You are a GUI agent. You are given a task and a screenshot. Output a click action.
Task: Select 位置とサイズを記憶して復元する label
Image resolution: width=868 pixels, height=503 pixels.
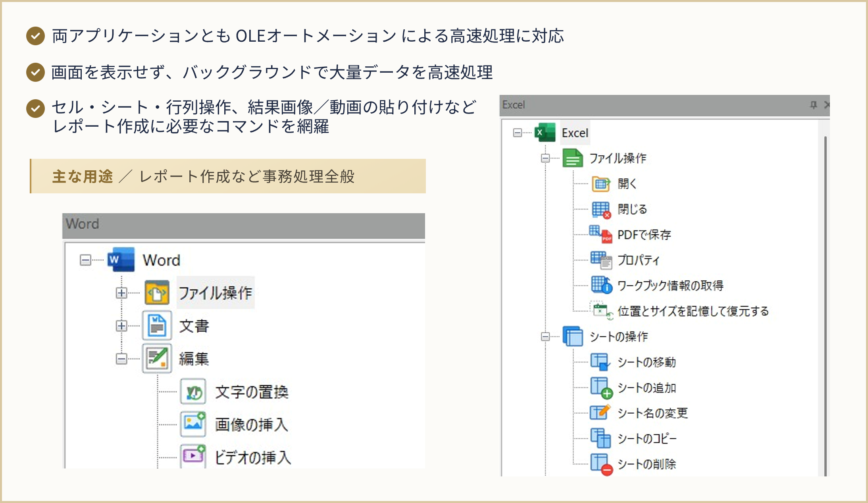tap(693, 311)
